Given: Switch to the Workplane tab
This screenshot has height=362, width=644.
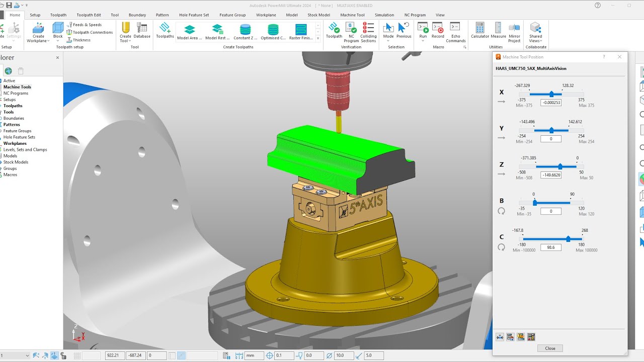Looking at the screenshot, I should pyautogui.click(x=266, y=15).
